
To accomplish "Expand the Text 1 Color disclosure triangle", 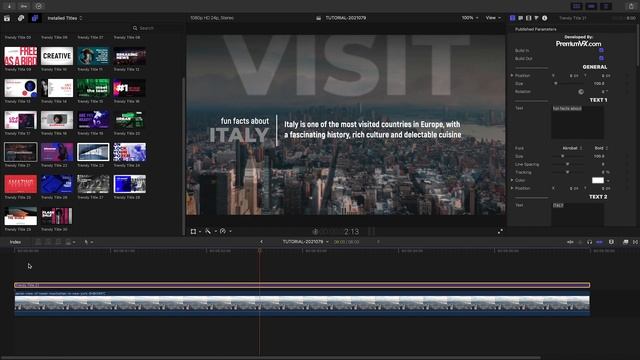I will pos(512,180).
